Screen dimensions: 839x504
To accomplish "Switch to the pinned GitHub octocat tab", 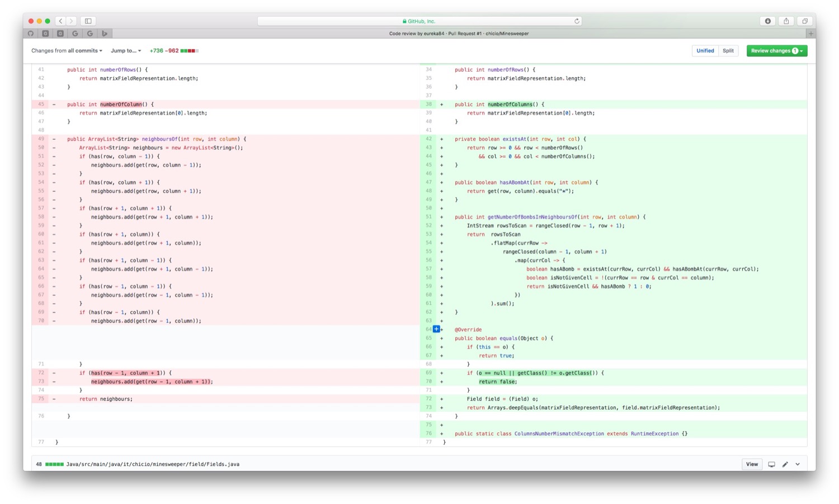I will [31, 34].
